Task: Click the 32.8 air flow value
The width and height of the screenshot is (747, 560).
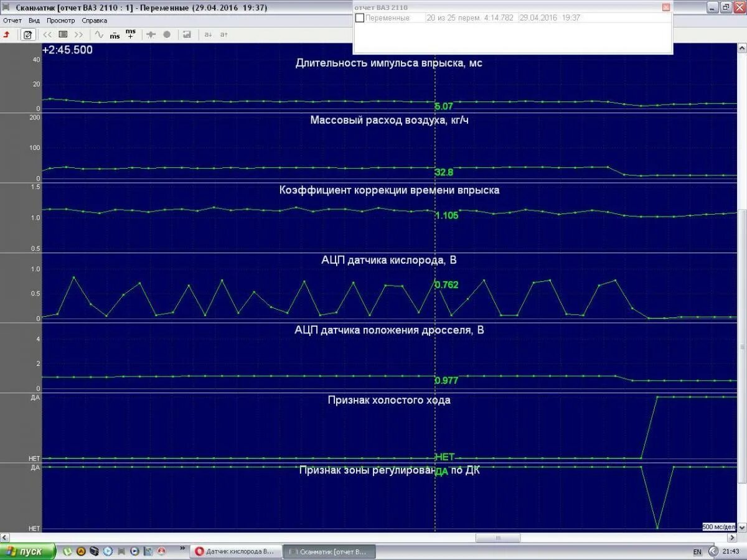Action: 444,172
